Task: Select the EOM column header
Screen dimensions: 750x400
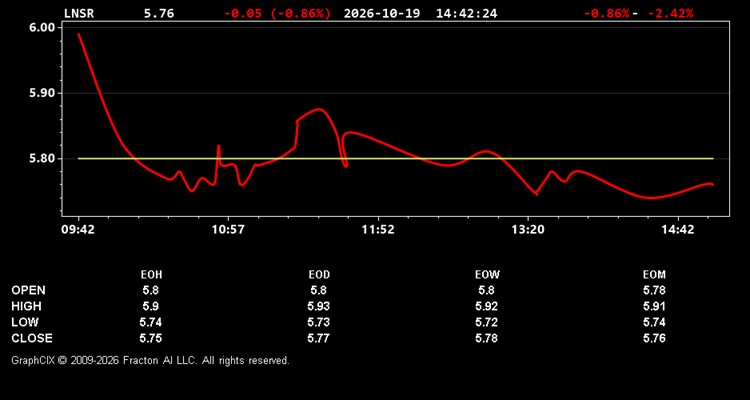Action: [x=654, y=275]
